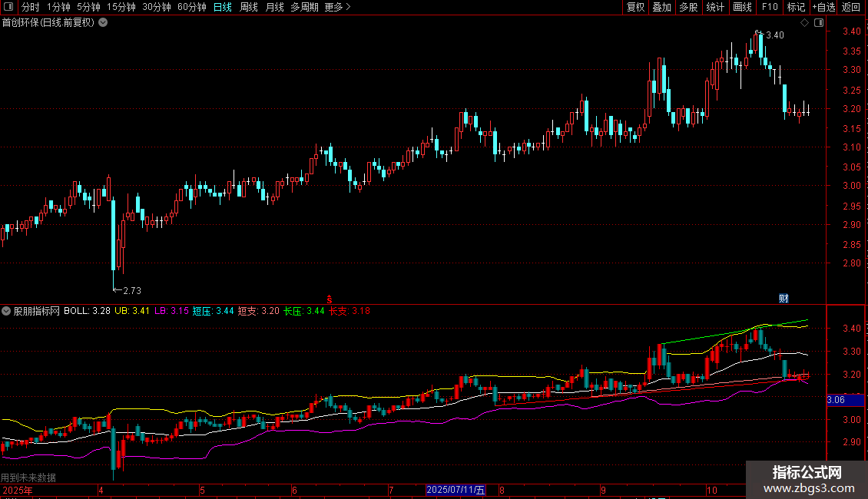The height and width of the screenshot is (499, 868).
Task: Select the 15分钟 period
Action: point(121,7)
